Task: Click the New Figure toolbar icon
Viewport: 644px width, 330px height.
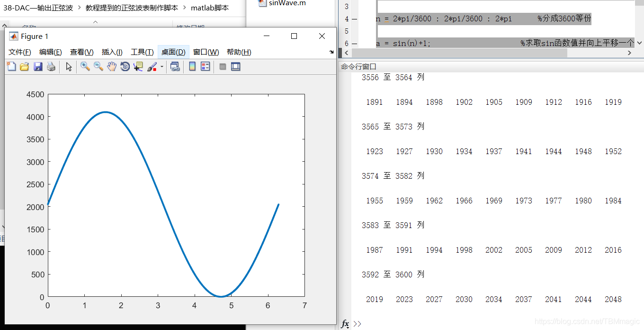Action: (11, 67)
